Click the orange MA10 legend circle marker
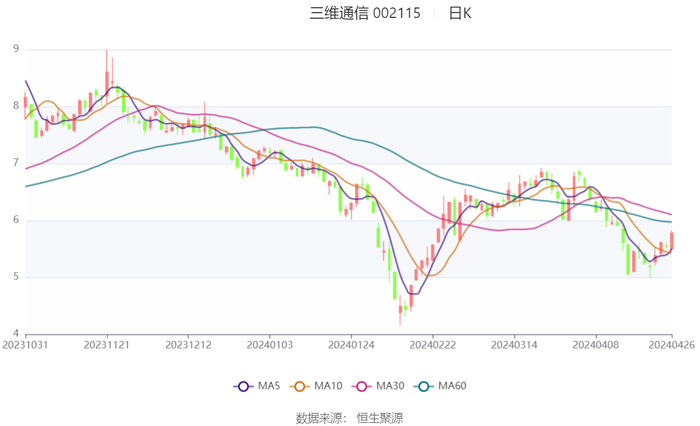The width and height of the screenshot is (700, 426). click(x=300, y=386)
